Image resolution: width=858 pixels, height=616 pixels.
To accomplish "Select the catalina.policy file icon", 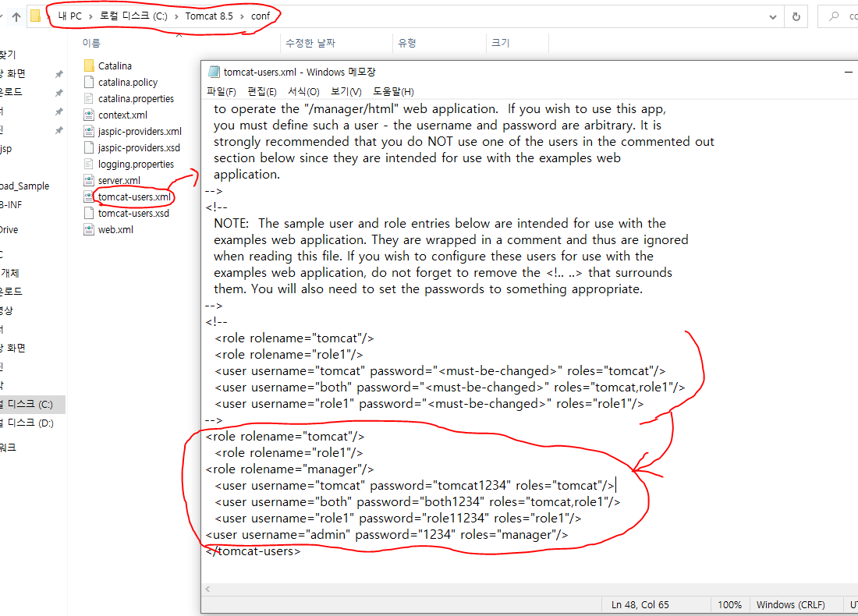I will pos(89,82).
